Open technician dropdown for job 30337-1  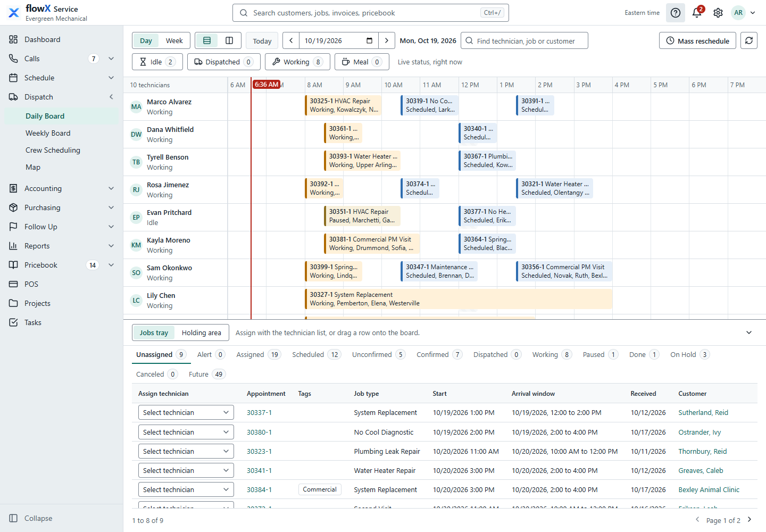(x=186, y=412)
